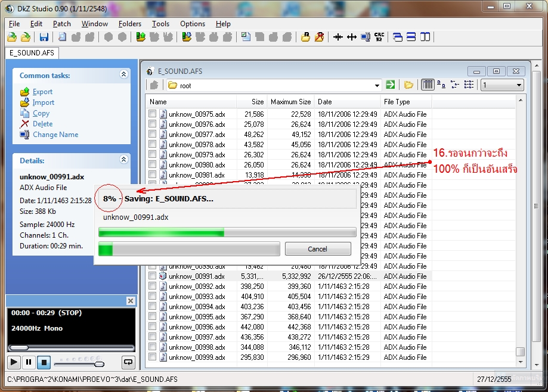The height and width of the screenshot is (392, 548).
Task: Click the file preview magnifier toolbar icon
Action: pos(62,37)
